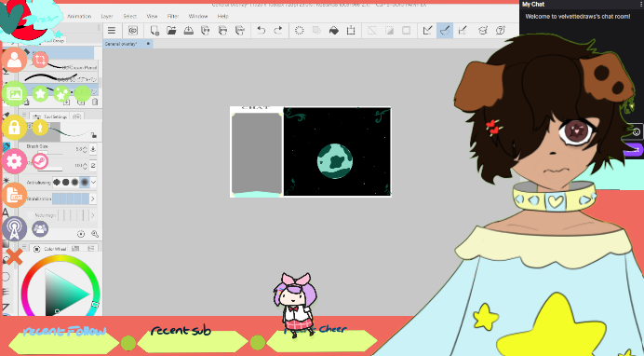644x356 pixels.
Task: Click the recent Follow label box
Action: (x=63, y=342)
